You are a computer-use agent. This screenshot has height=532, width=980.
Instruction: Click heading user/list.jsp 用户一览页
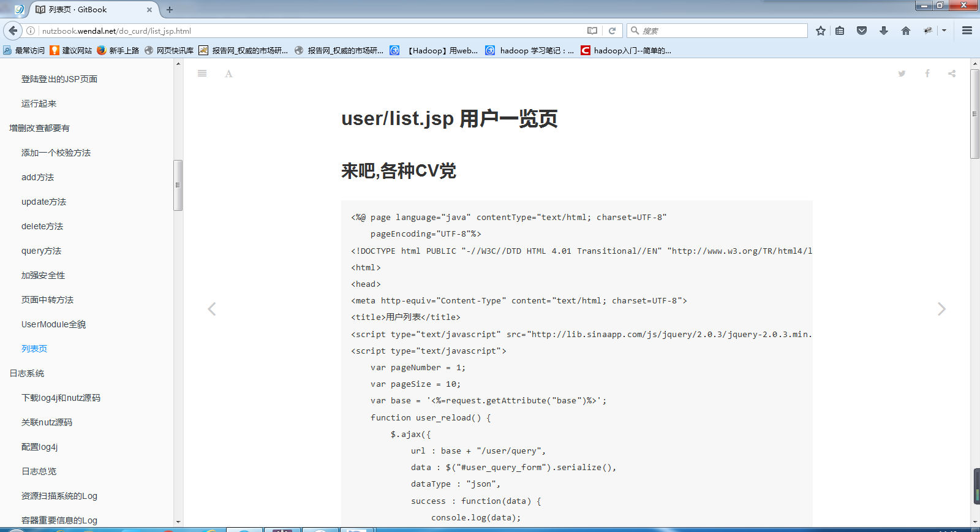450,118
